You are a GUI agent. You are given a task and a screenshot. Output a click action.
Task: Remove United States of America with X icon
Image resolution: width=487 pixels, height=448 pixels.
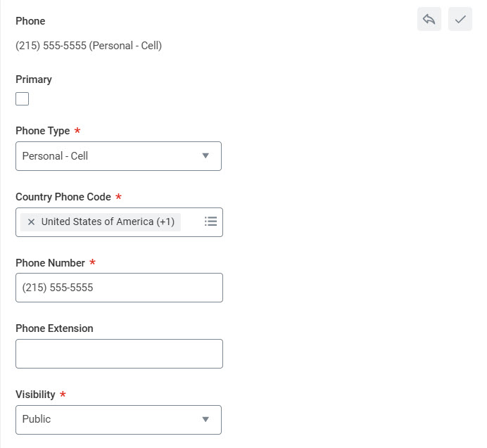pos(31,222)
